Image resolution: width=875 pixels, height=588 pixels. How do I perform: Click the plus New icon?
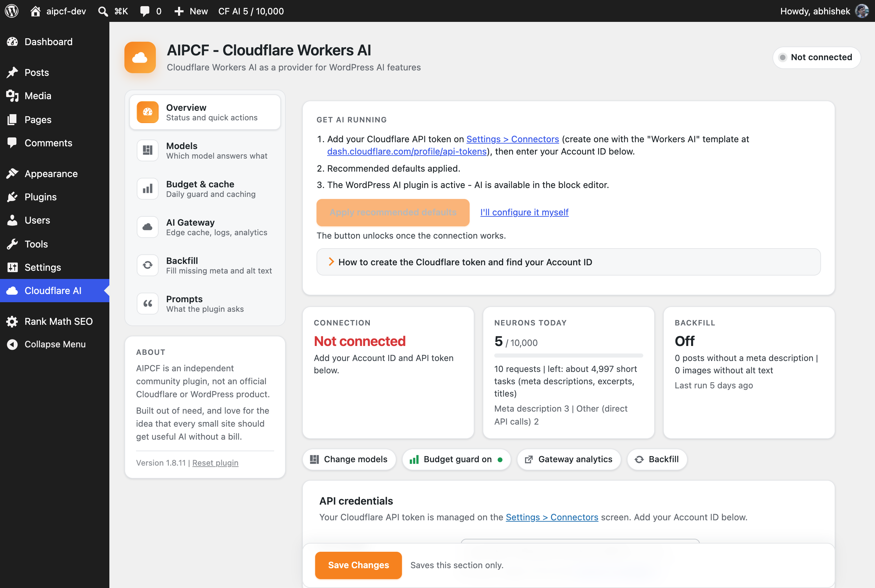(x=179, y=11)
